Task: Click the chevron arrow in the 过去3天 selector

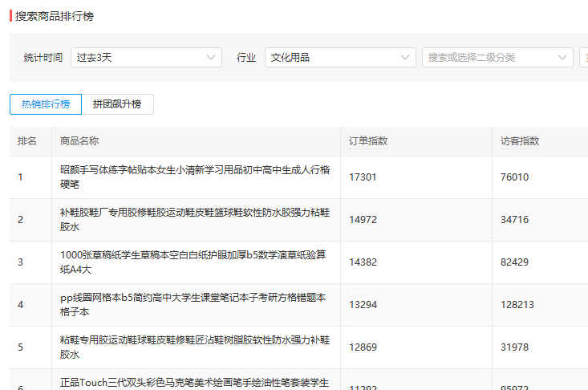Action: (x=211, y=57)
